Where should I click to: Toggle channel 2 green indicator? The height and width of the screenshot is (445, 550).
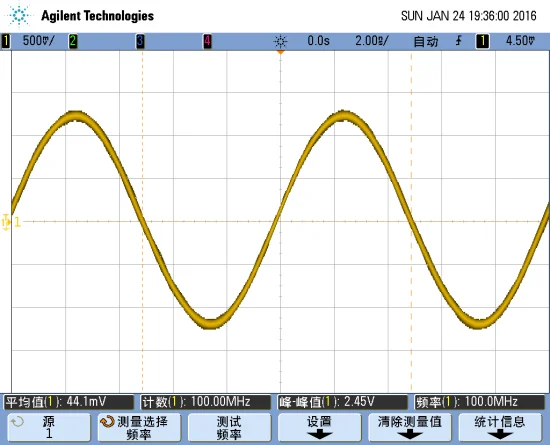tap(73, 41)
